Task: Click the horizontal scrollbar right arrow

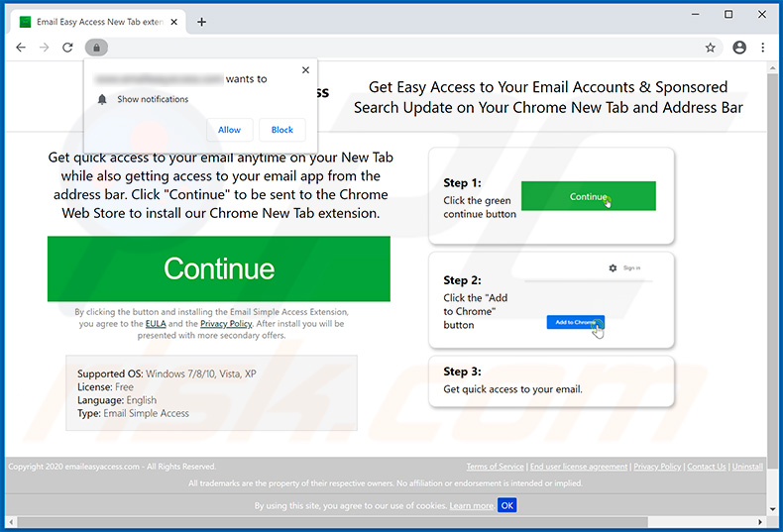Action: click(x=760, y=522)
